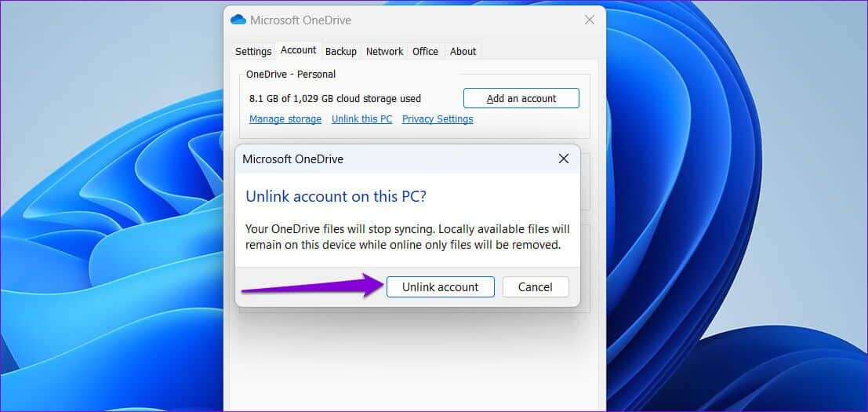Viewport: 868px width, 412px height.
Task: Click the storage usage text '8.1 GB of 1,029 GB'
Action: pos(335,99)
